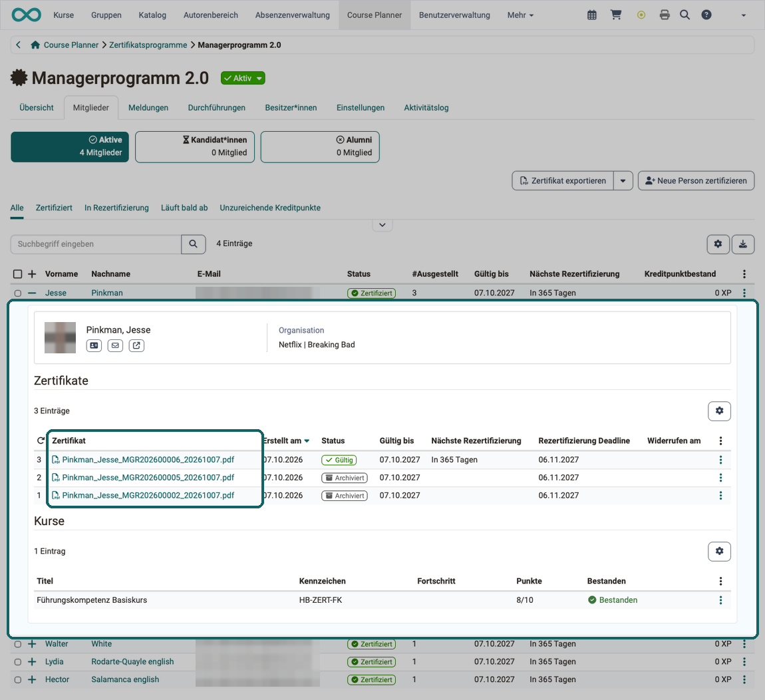
Task: Click Neue Person zertifizieren button
Action: (696, 180)
